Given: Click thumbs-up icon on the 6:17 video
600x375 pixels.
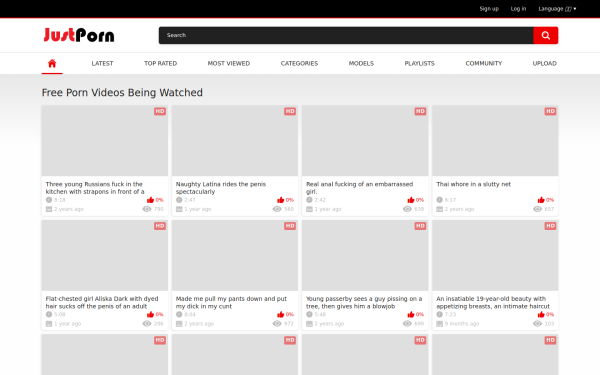Looking at the screenshot, I should [541, 200].
